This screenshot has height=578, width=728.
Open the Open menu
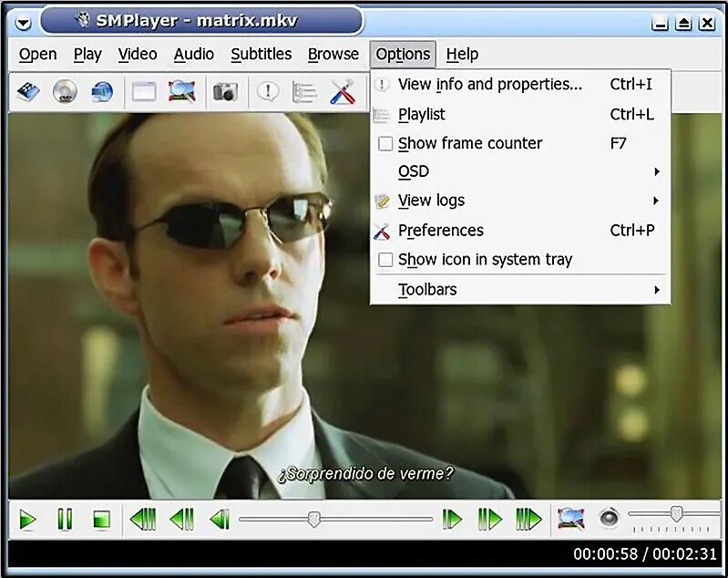(37, 55)
